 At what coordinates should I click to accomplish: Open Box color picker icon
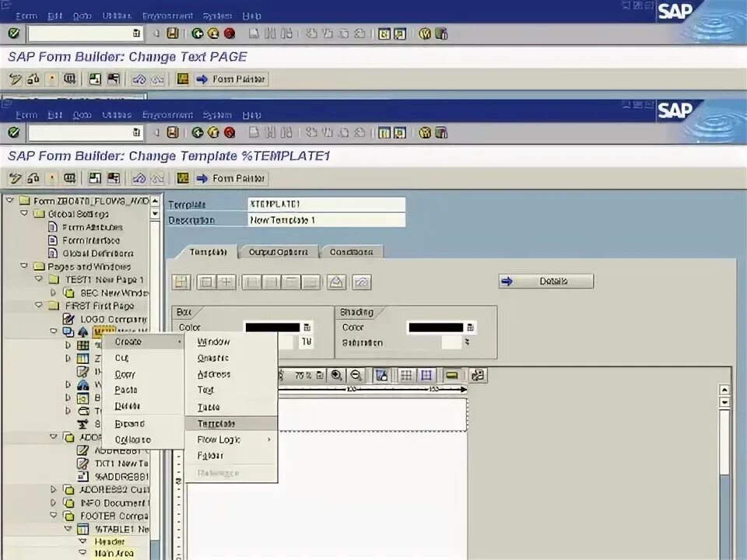coord(307,327)
